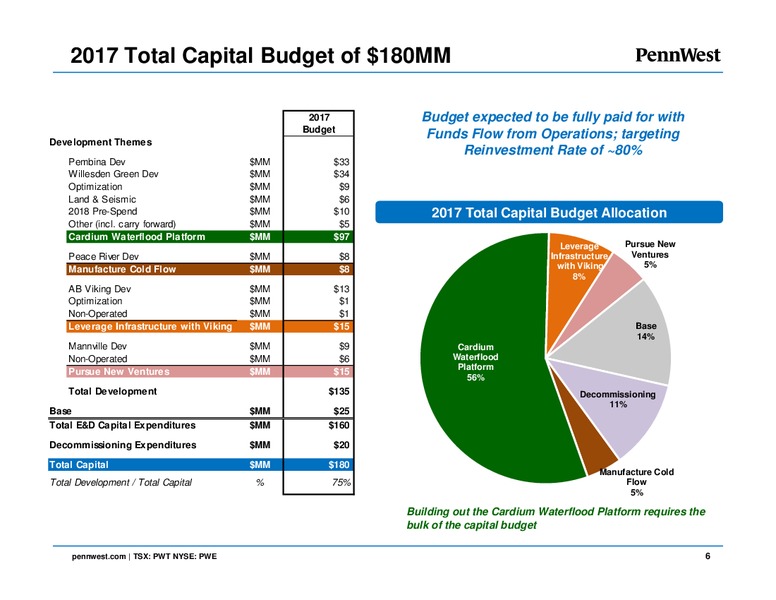The height and width of the screenshot is (600, 776).
Task: Click 'Other (incl. carry forward)' row label
Action: tap(122, 224)
